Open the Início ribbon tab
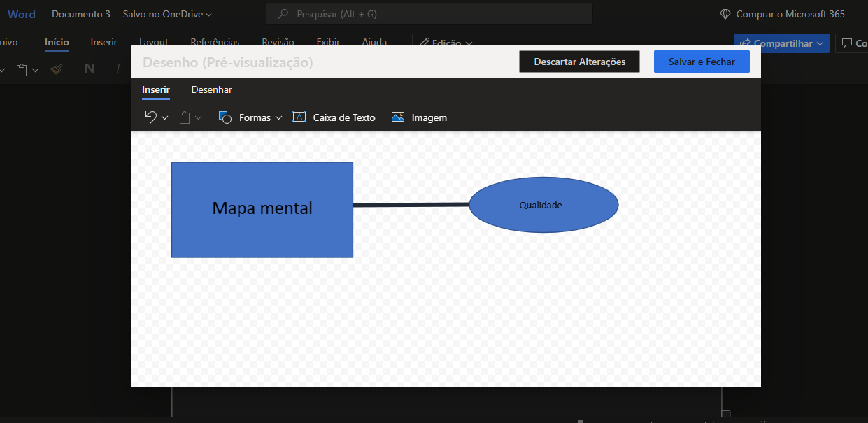868x423 pixels. pos(57,42)
